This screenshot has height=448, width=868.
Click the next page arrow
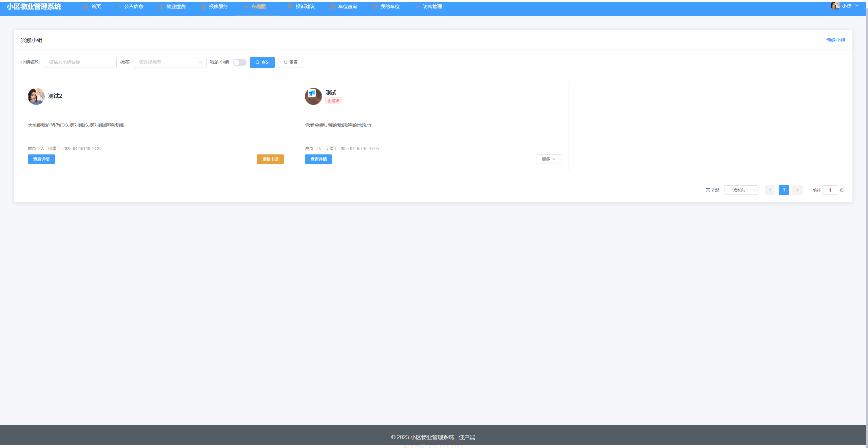tap(797, 190)
